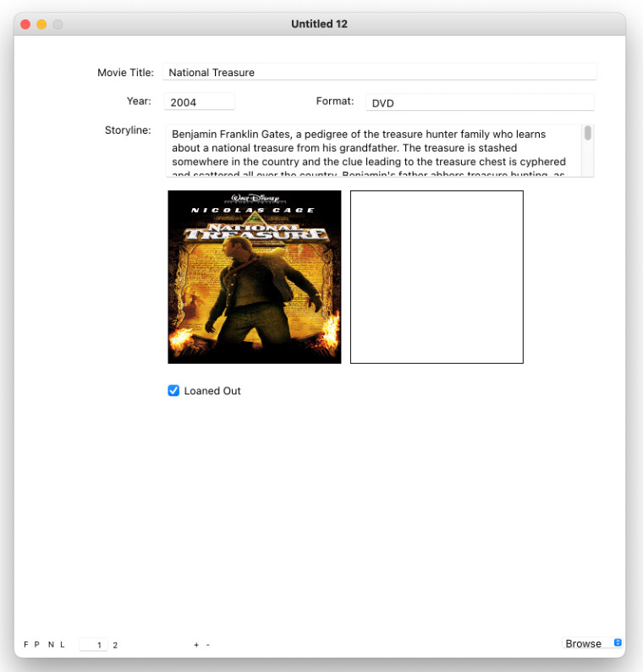643x672 pixels.
Task: Open the Browse mode dropdown
Action: tap(592, 643)
